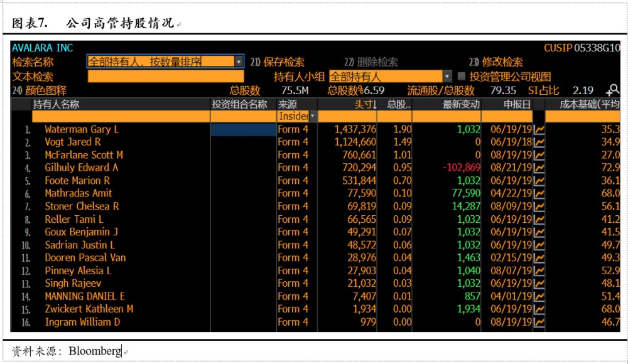Select holder Singh Rajeev

[x=73, y=284]
